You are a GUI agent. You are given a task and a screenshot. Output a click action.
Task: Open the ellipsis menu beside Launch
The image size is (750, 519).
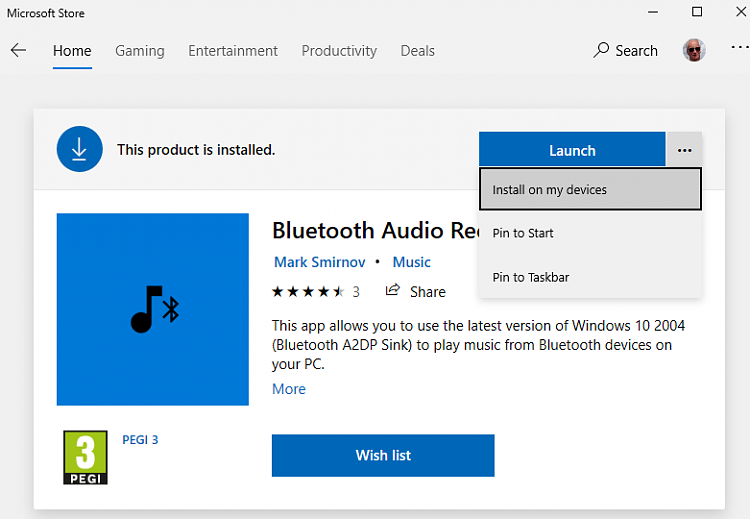click(x=684, y=150)
